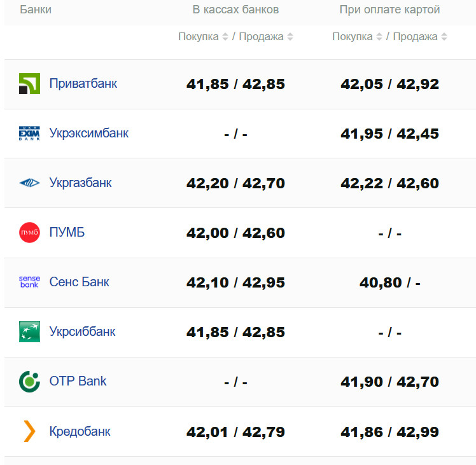This screenshot has width=476, height=465.
Task: Open the Укрэксимбанк link
Action: pyautogui.click(x=88, y=133)
